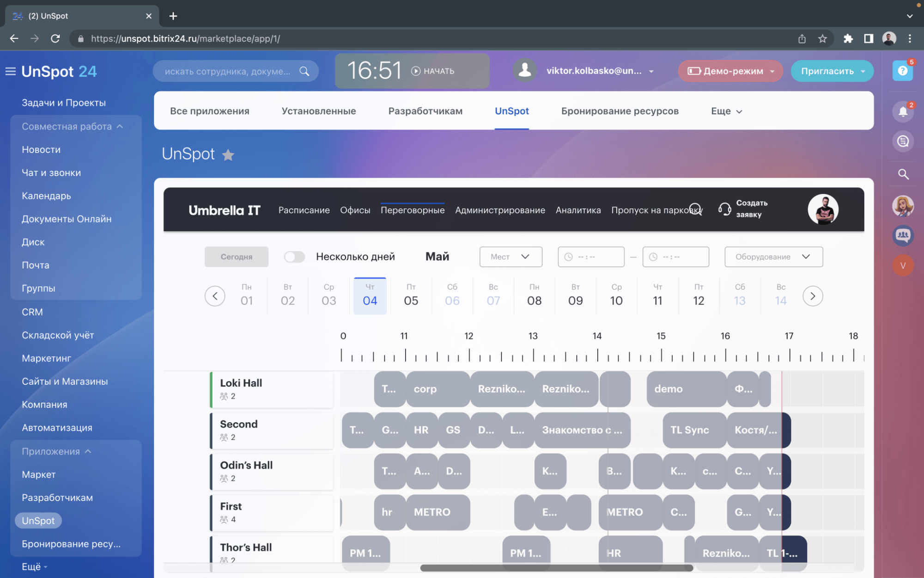Toggle the Несколько дней switch
924x578 pixels.
[294, 257]
